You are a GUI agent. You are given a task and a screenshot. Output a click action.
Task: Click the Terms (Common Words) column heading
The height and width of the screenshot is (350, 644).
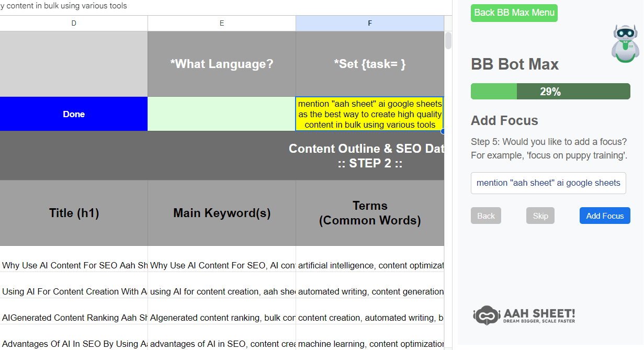point(370,213)
